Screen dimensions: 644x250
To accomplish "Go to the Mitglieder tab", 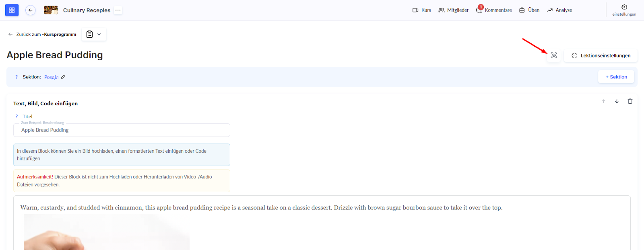I will (453, 10).
